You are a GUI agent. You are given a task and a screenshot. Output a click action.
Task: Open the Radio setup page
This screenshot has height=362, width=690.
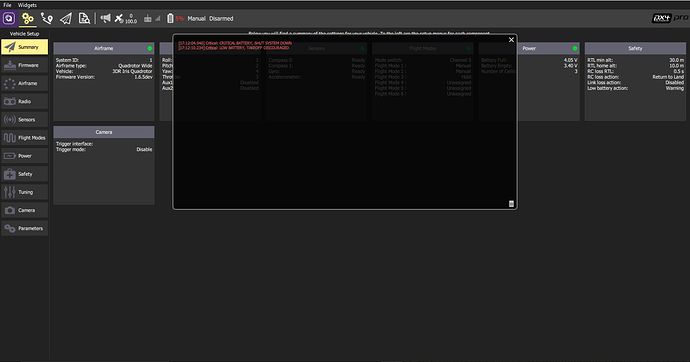coord(25,101)
